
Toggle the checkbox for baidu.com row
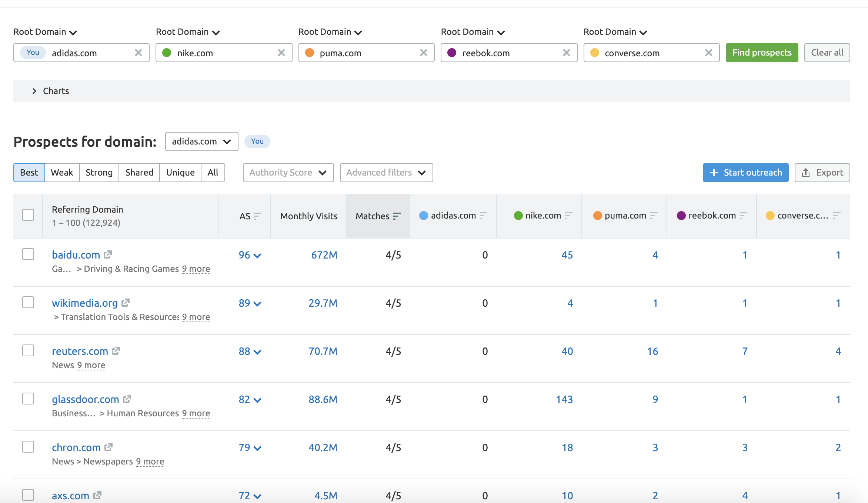[x=27, y=254]
